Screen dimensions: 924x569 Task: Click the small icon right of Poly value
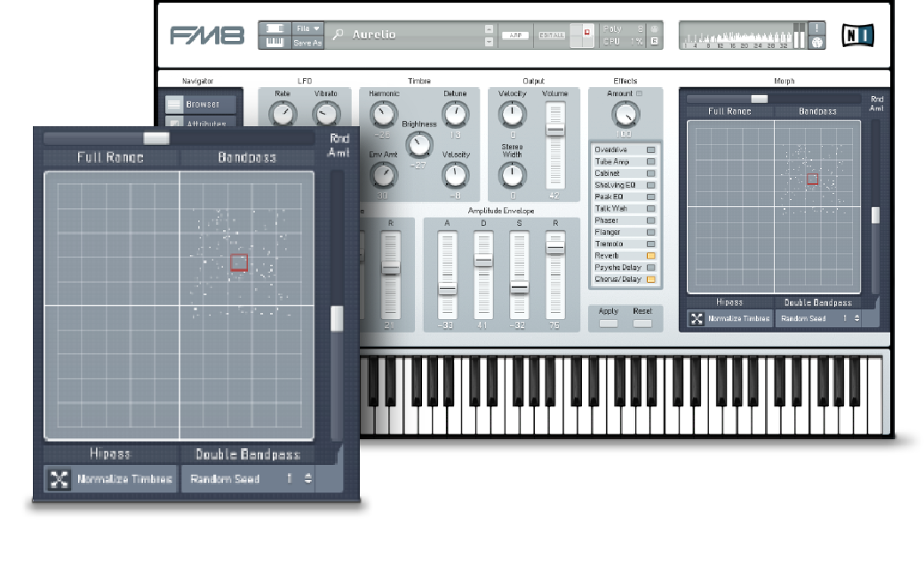(x=654, y=28)
